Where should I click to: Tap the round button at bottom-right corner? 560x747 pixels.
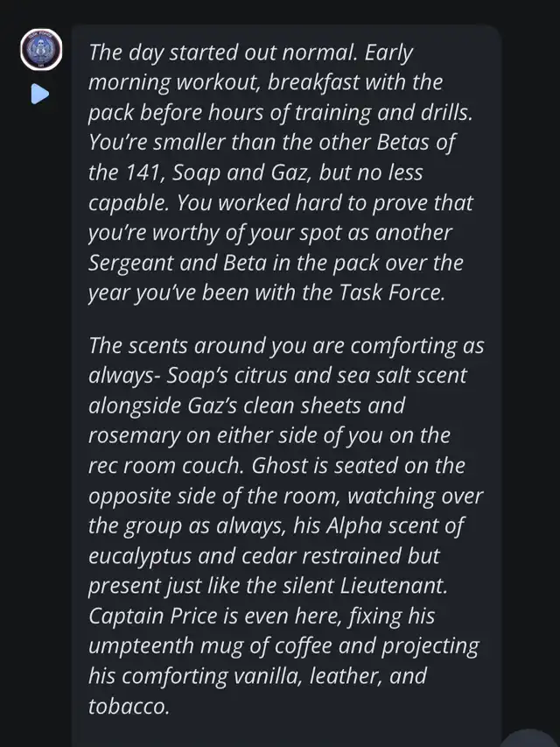pyautogui.click(x=530, y=738)
